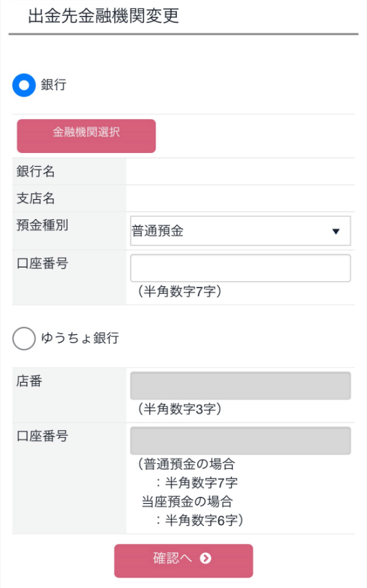Click the 半角数字3字 hint under 店番
The height and width of the screenshot is (588, 367).
180,409
